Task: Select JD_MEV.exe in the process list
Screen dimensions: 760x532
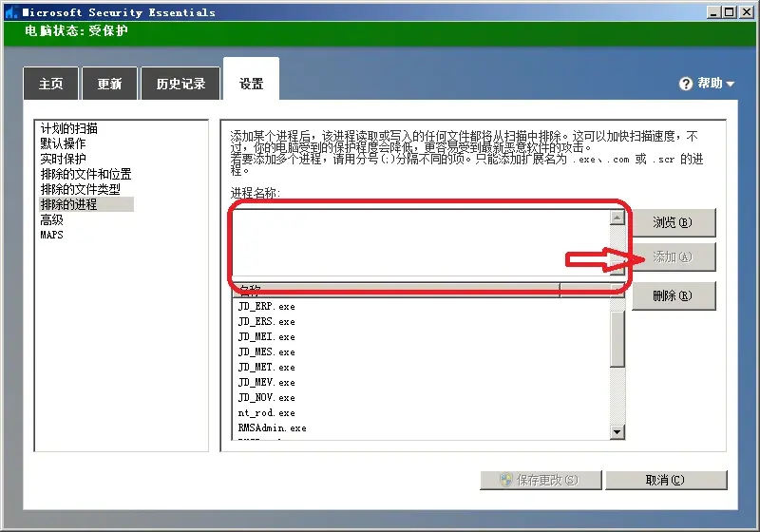Action: tap(267, 382)
